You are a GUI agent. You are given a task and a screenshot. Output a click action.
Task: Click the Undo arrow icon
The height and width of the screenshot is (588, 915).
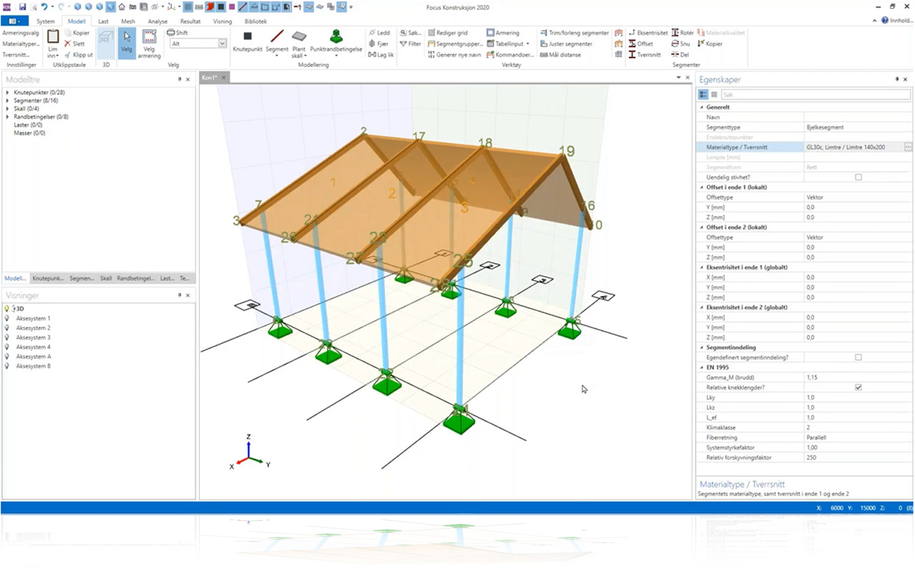point(45,7)
